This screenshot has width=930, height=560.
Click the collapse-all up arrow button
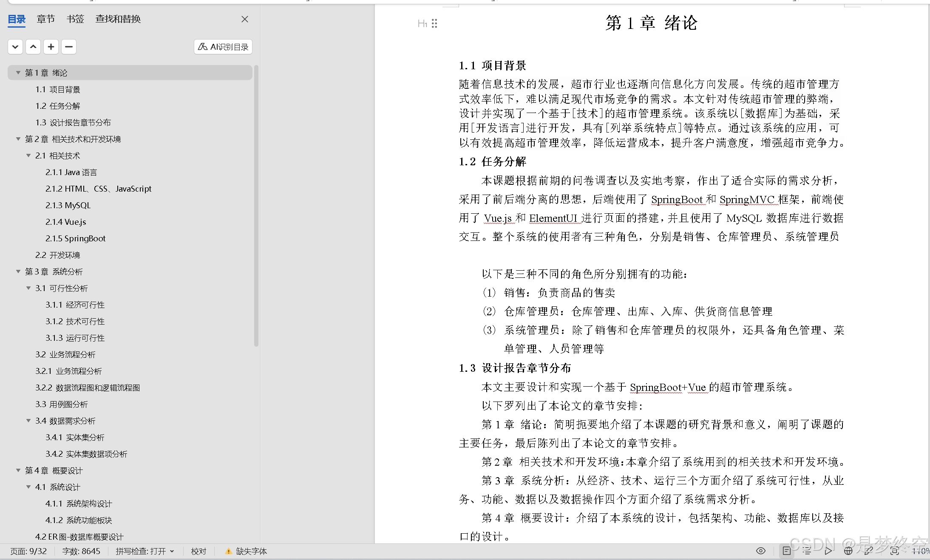click(x=33, y=47)
